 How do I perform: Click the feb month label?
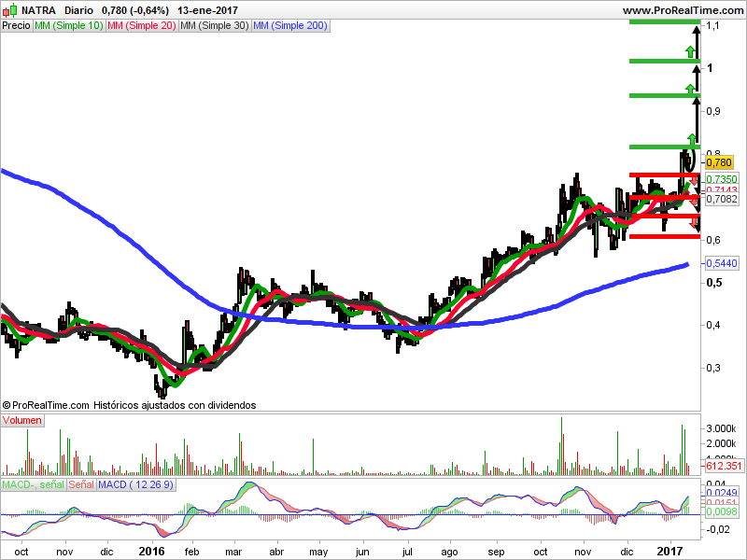[x=191, y=552]
